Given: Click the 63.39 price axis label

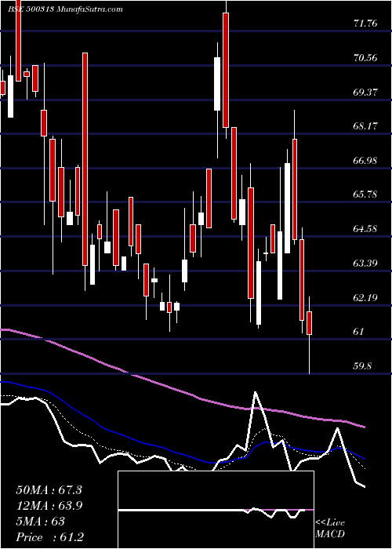Looking at the screenshot, I should pos(366,264).
